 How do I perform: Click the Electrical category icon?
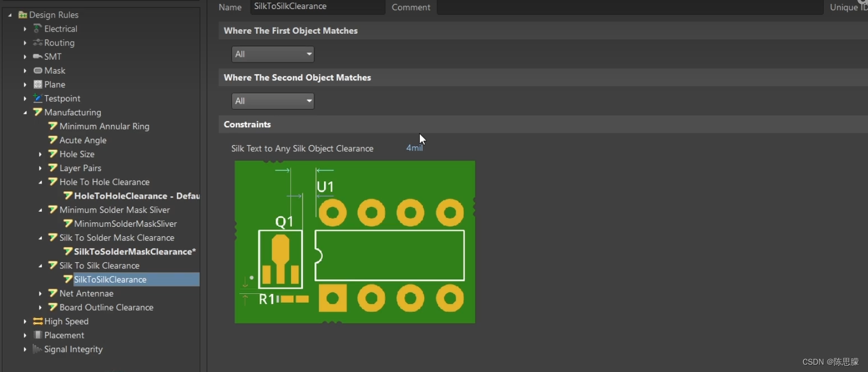(38, 29)
